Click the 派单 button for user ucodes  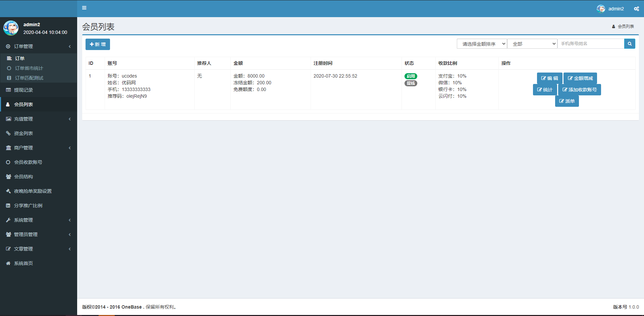tap(567, 101)
